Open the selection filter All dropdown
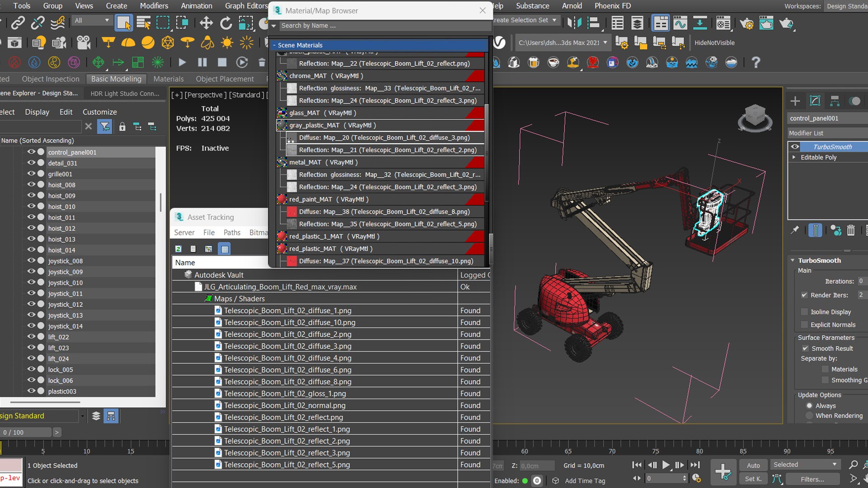Screen dimensions: 868x488 coord(92,20)
